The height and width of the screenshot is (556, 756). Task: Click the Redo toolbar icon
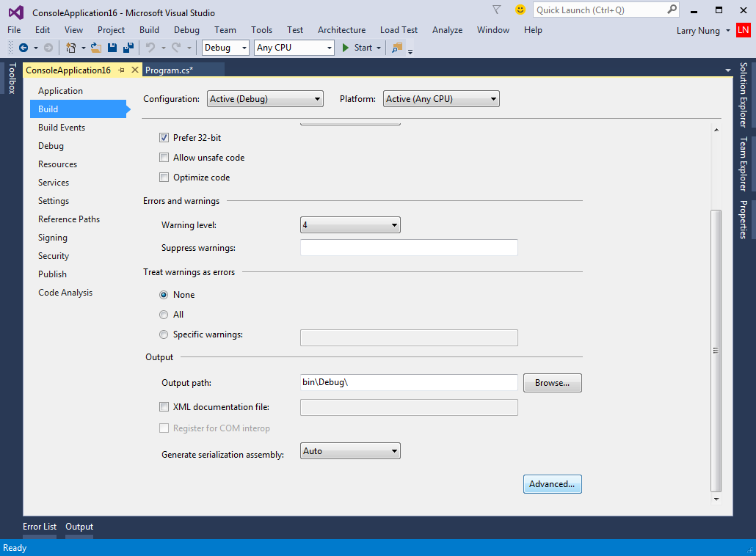point(176,48)
